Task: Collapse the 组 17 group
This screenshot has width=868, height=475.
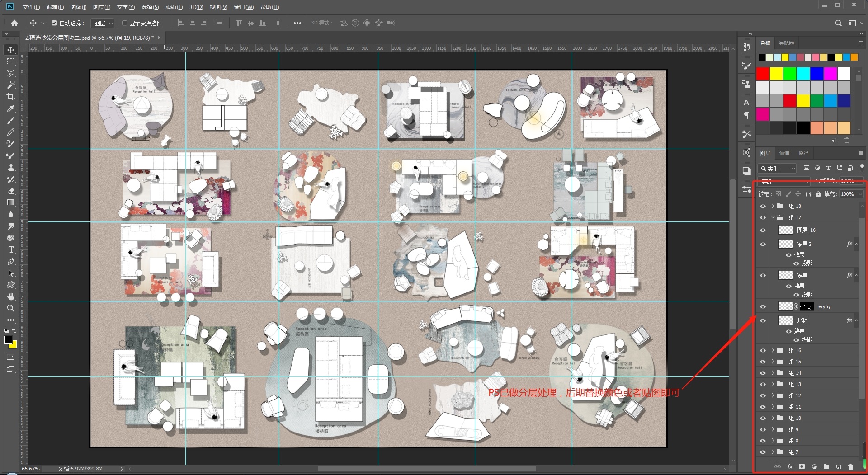Action: [x=773, y=217]
